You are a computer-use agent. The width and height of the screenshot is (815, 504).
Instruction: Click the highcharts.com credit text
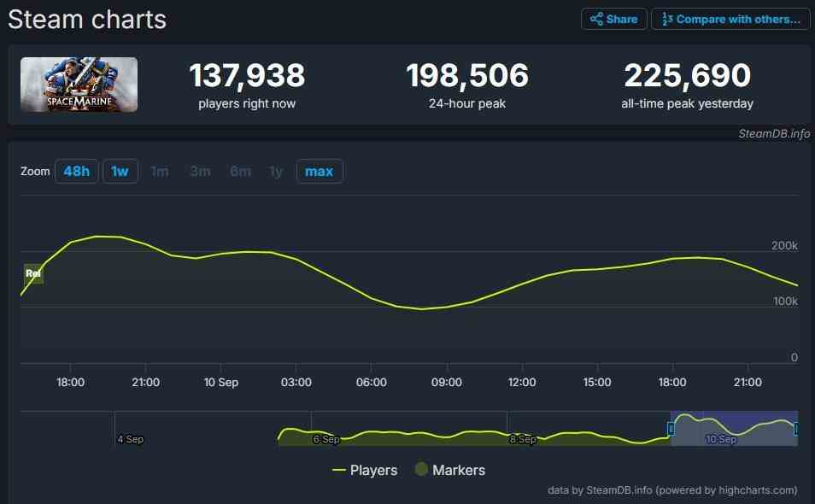coord(757,490)
